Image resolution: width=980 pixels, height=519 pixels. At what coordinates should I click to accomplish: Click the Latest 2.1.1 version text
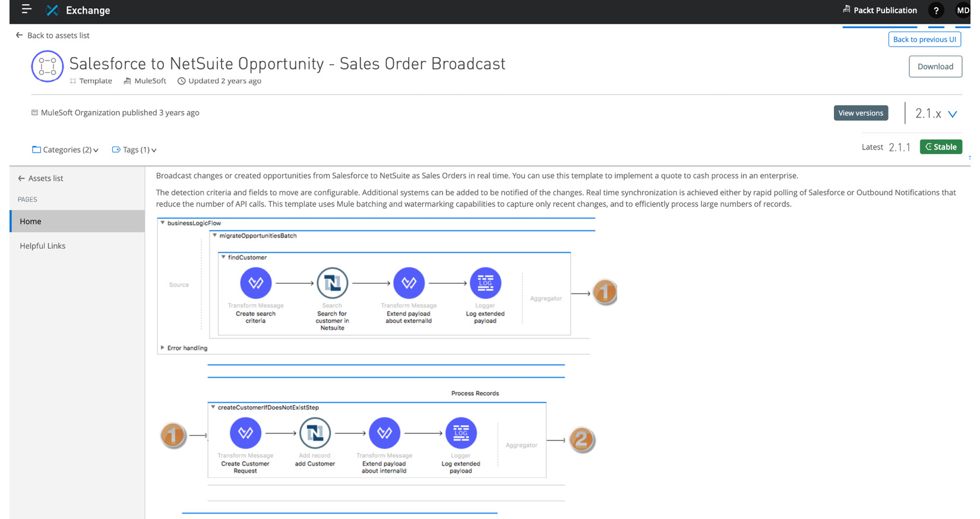(x=886, y=147)
